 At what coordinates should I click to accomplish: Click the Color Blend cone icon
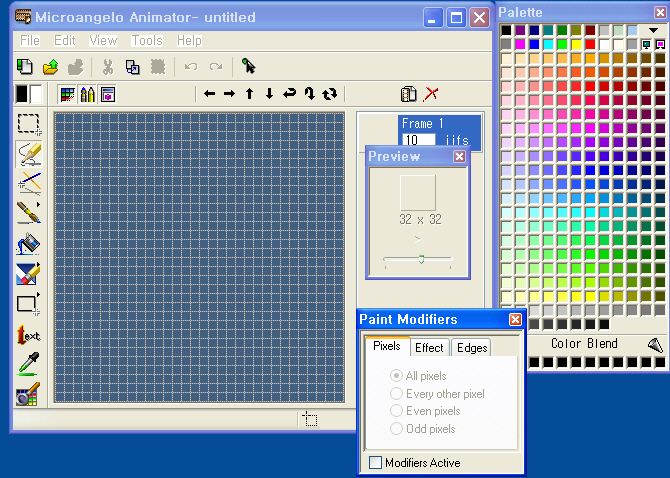(x=655, y=344)
